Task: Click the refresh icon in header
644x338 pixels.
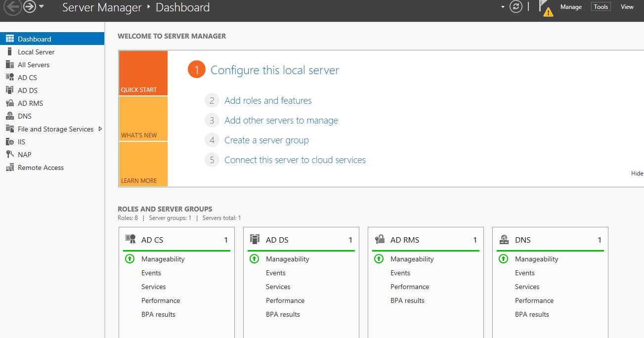Action: point(516,7)
